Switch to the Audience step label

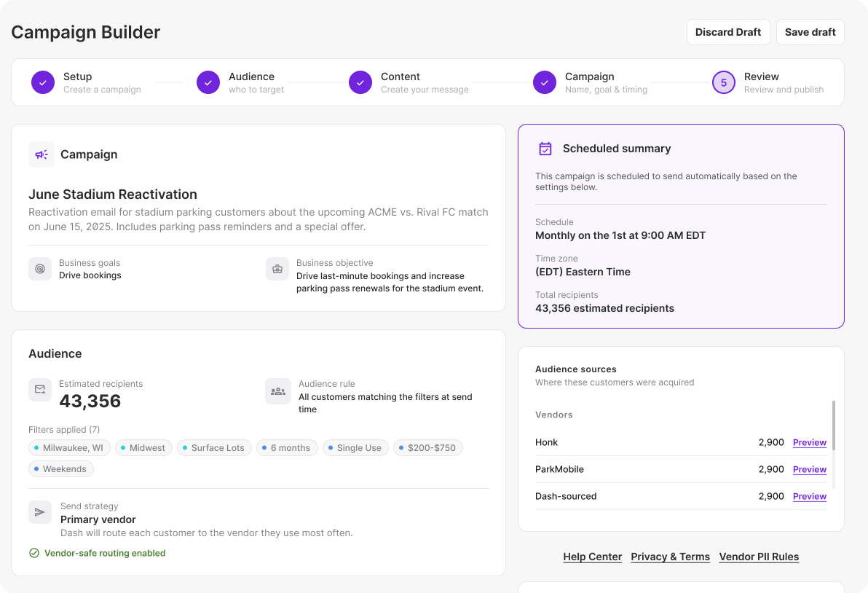coord(251,76)
